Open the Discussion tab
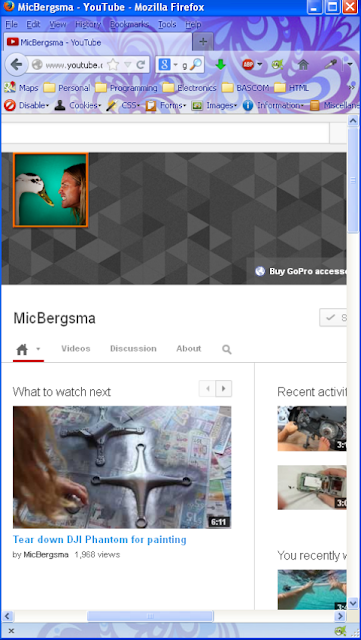361x640 pixels. tap(133, 349)
